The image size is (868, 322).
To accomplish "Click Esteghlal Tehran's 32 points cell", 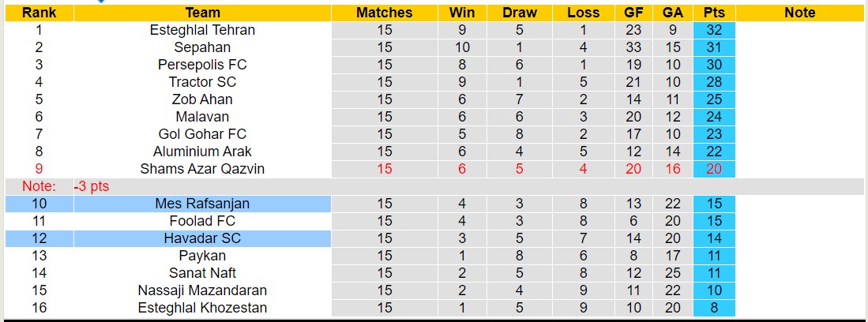I will click(714, 30).
